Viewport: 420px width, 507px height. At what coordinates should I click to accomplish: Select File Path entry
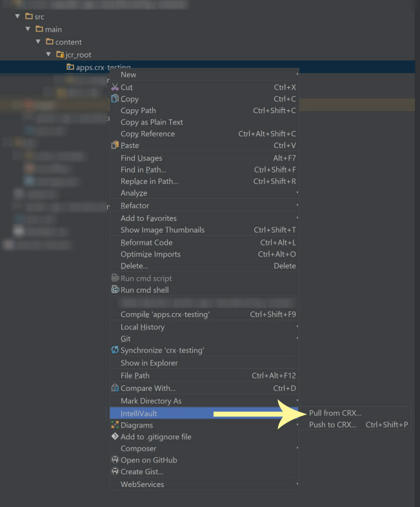coord(204,375)
